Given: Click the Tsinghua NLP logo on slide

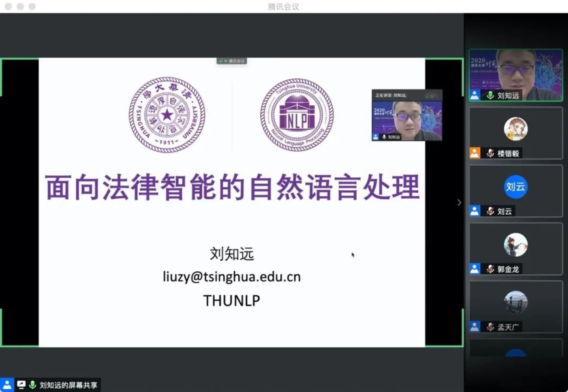Looking at the screenshot, I should [x=297, y=114].
